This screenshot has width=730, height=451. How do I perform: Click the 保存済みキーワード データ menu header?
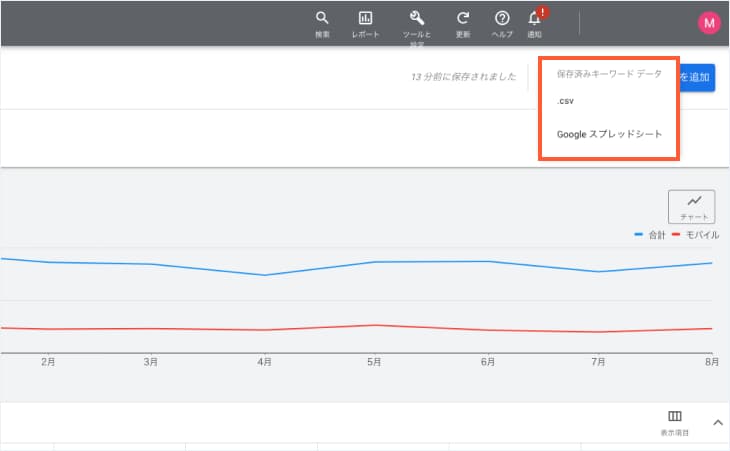point(608,74)
